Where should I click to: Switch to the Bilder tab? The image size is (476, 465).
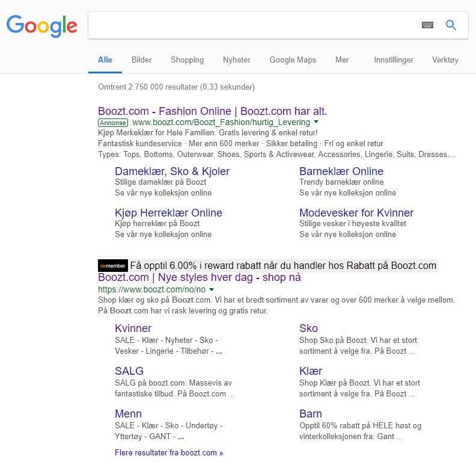[141, 60]
